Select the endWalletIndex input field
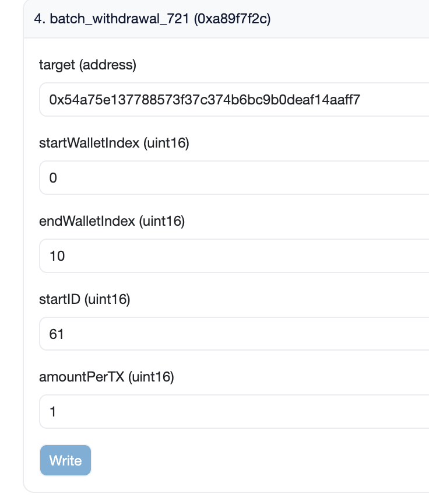The height and width of the screenshot is (504, 429). 234,256
